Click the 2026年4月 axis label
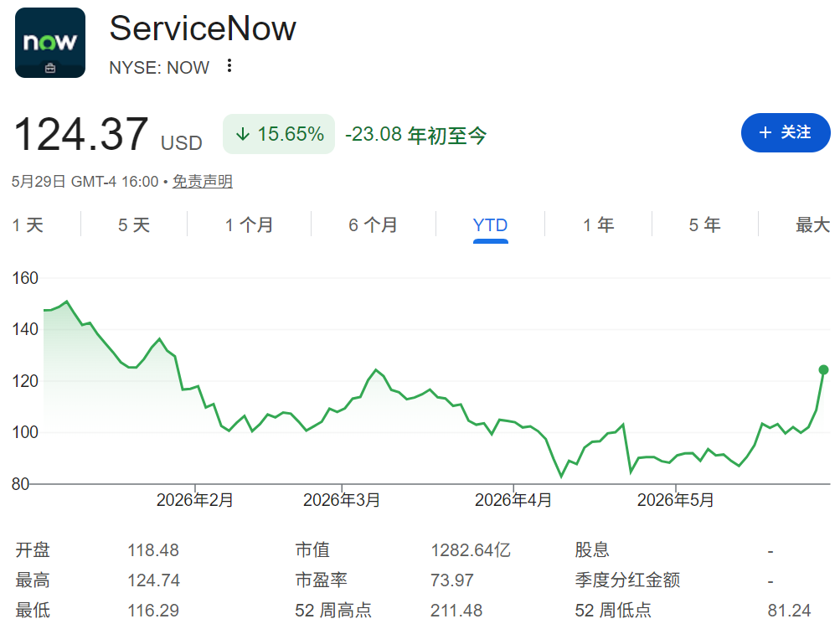Viewport: 840px width, 624px height. coord(513,500)
